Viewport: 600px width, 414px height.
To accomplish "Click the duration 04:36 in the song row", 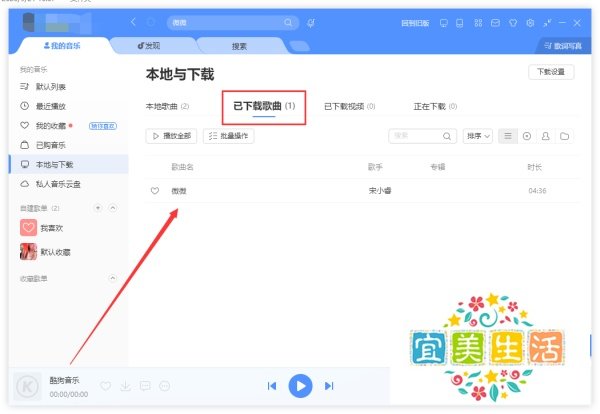I will pos(537,191).
